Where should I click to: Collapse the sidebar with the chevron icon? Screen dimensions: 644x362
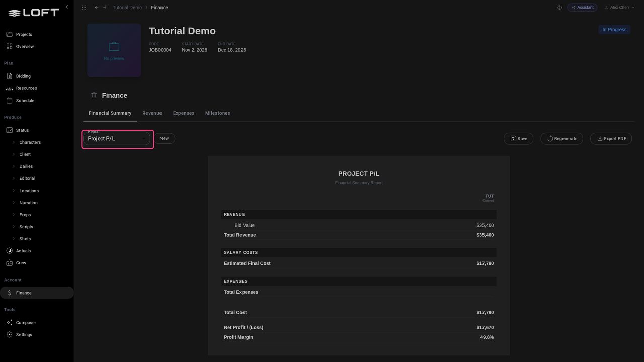coord(67,7)
